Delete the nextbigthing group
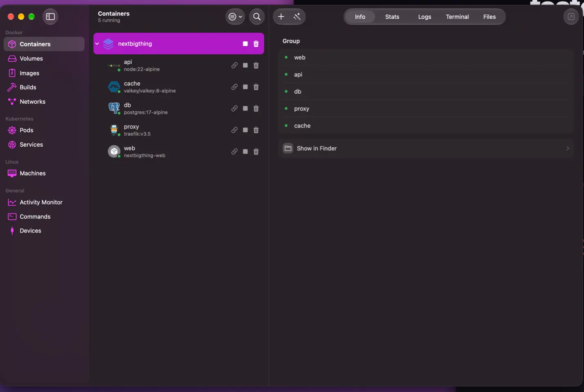Image resolution: width=584 pixels, height=392 pixels. (x=256, y=44)
